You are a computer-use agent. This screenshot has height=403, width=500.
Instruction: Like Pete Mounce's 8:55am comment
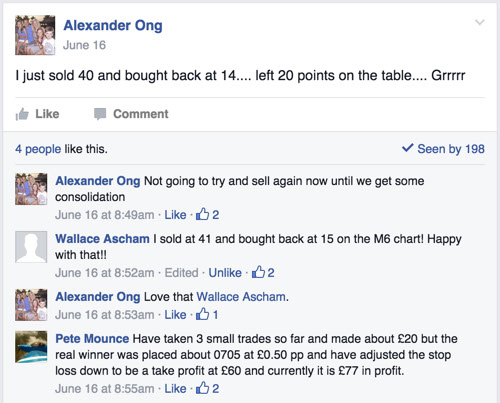[175, 389]
